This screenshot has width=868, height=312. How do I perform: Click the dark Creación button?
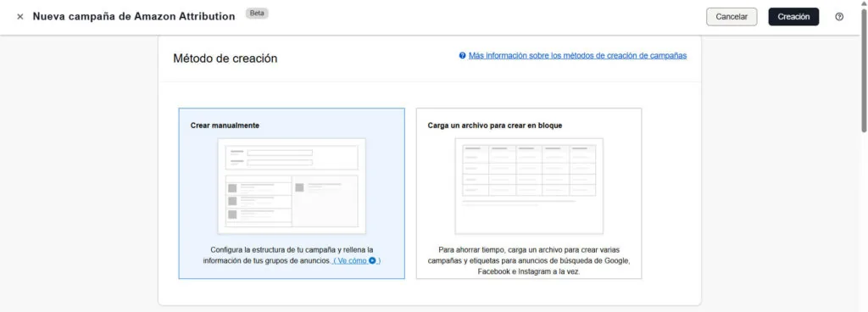coord(793,17)
